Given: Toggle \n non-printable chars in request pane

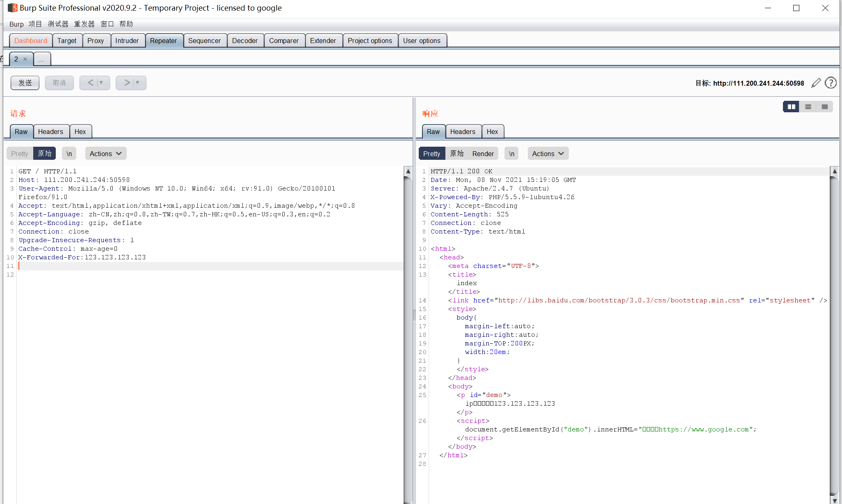Looking at the screenshot, I should pyautogui.click(x=69, y=154).
